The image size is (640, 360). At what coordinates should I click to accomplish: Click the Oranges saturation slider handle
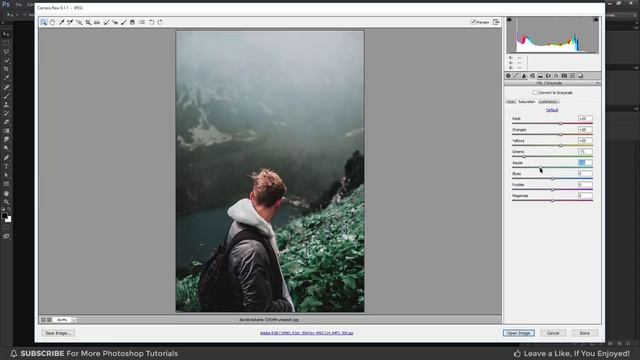(x=560, y=134)
